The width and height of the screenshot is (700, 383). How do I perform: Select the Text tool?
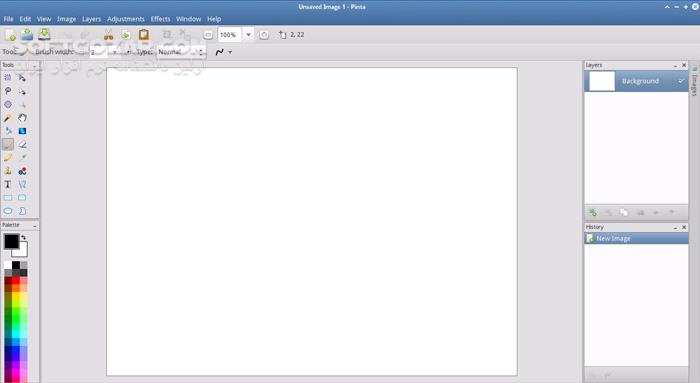click(x=8, y=184)
